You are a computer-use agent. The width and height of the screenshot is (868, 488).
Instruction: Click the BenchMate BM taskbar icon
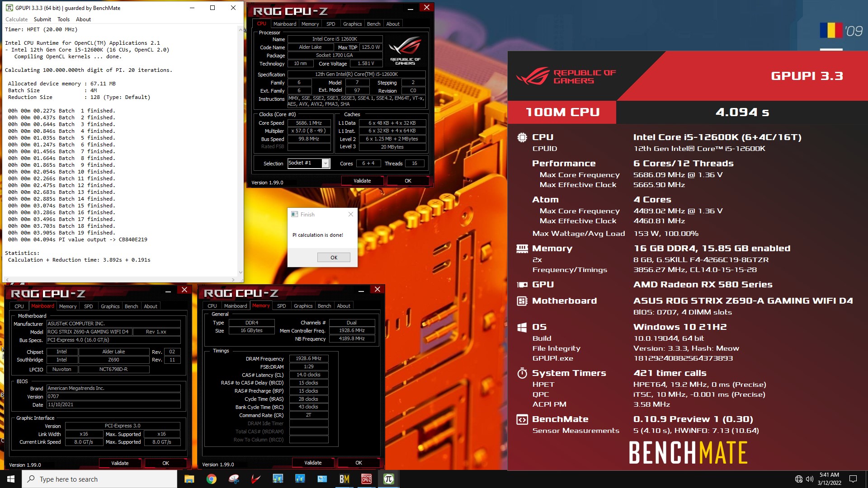pos(344,479)
